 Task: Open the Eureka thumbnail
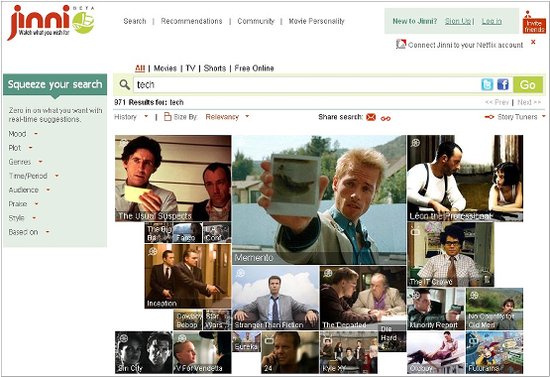click(x=246, y=342)
